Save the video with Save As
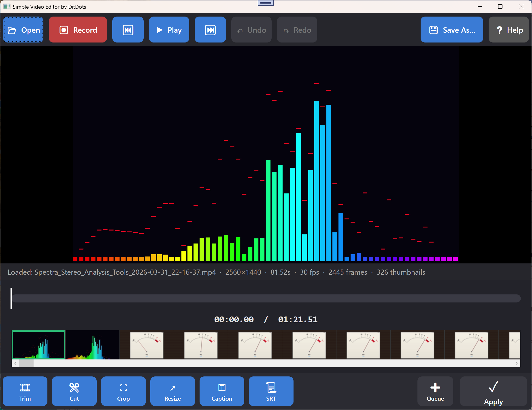Viewport: 532px width, 410px height. (452, 30)
